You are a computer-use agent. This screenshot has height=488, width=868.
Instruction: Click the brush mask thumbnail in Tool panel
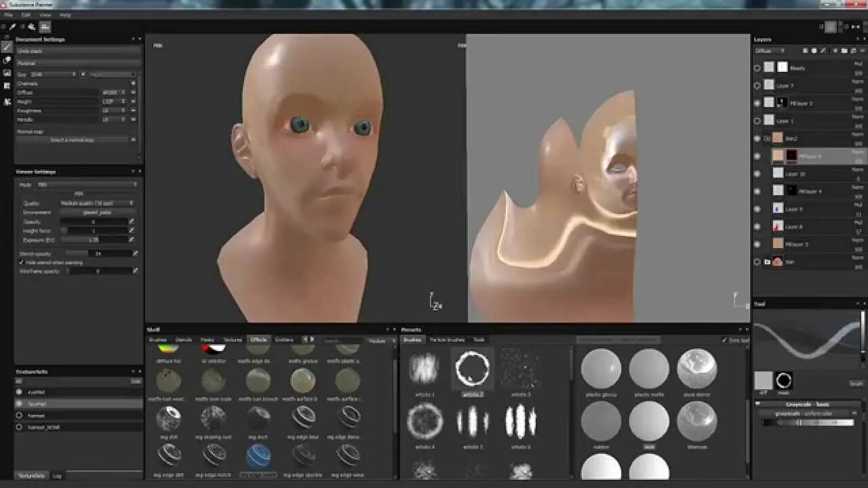coord(785,380)
